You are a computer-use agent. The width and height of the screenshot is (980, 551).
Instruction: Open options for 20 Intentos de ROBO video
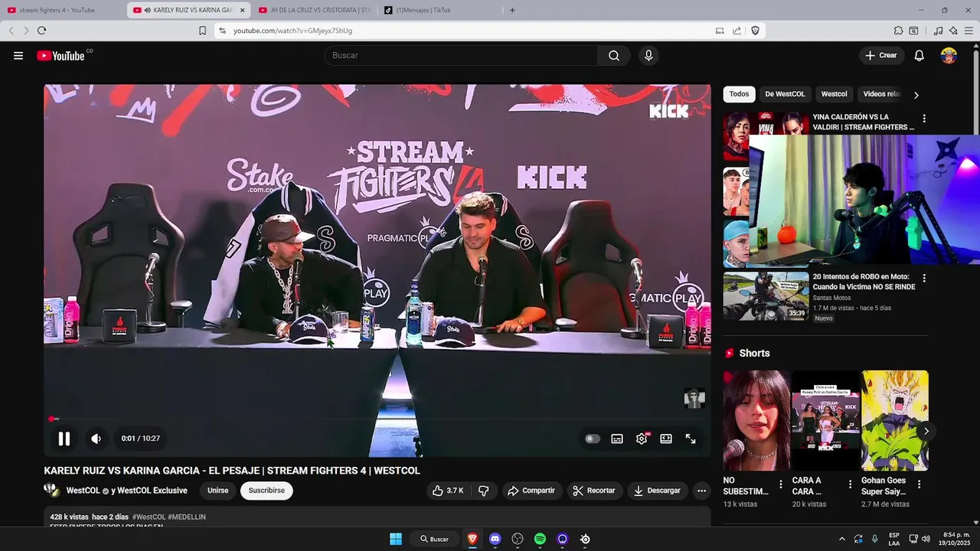924,279
